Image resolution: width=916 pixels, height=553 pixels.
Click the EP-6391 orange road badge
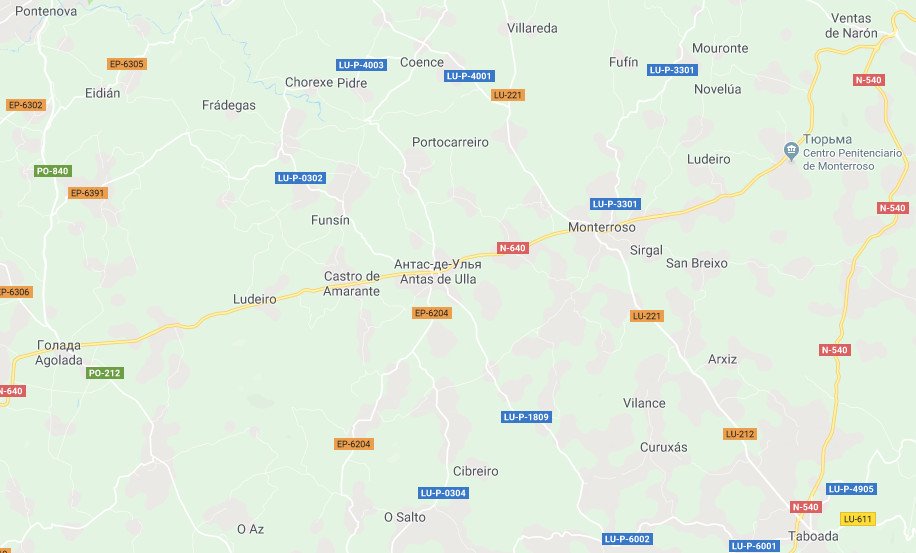pyautogui.click(x=88, y=193)
